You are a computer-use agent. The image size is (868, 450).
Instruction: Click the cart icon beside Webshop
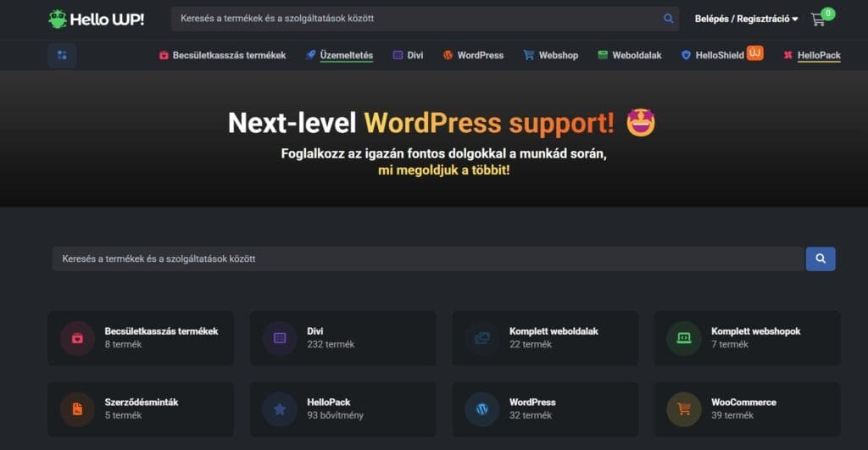(529, 55)
